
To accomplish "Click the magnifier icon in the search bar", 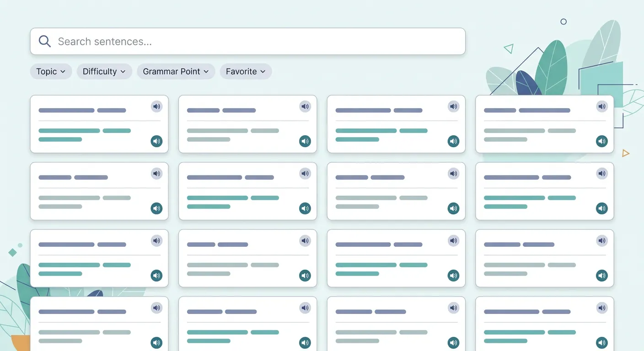I will pyautogui.click(x=45, y=41).
